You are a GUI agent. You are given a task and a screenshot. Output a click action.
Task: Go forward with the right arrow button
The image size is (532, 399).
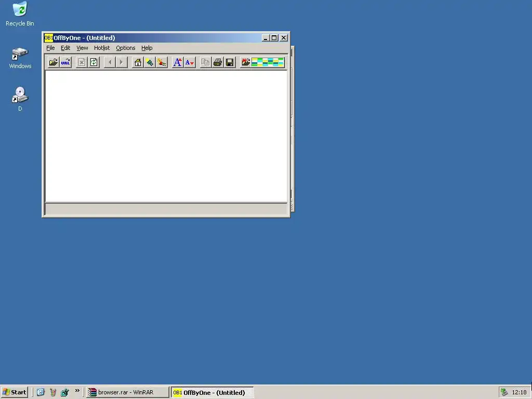click(122, 62)
